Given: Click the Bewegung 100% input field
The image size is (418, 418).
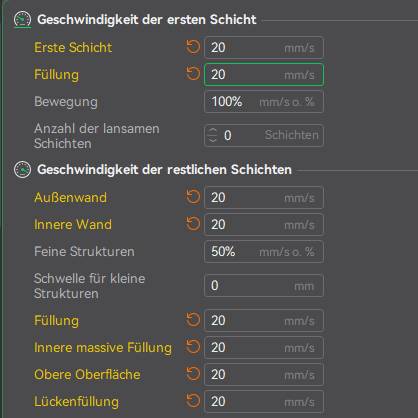Looking at the screenshot, I should pos(264,101).
